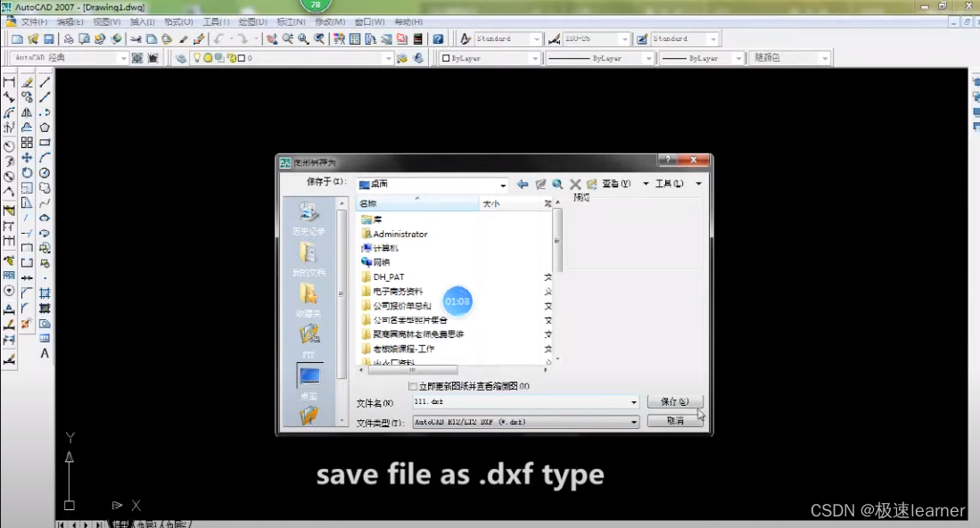Click the 取消 cancel button
The height and width of the screenshot is (528, 980).
pyautogui.click(x=675, y=421)
